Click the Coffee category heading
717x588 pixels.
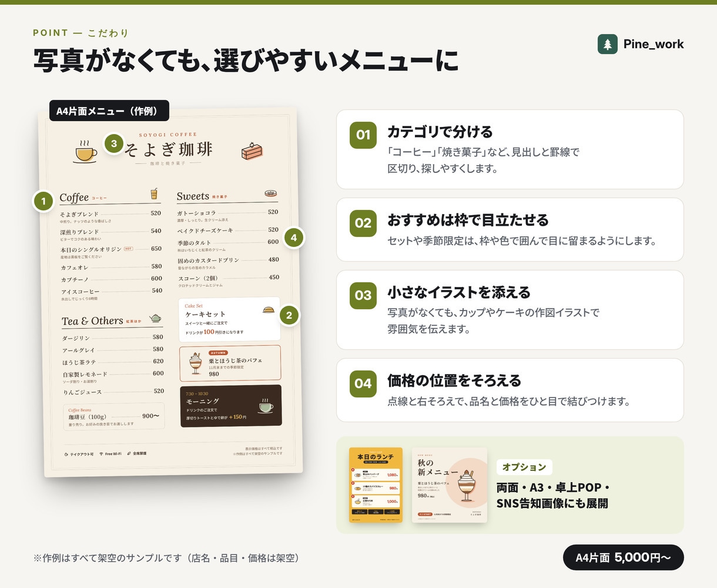(74, 197)
